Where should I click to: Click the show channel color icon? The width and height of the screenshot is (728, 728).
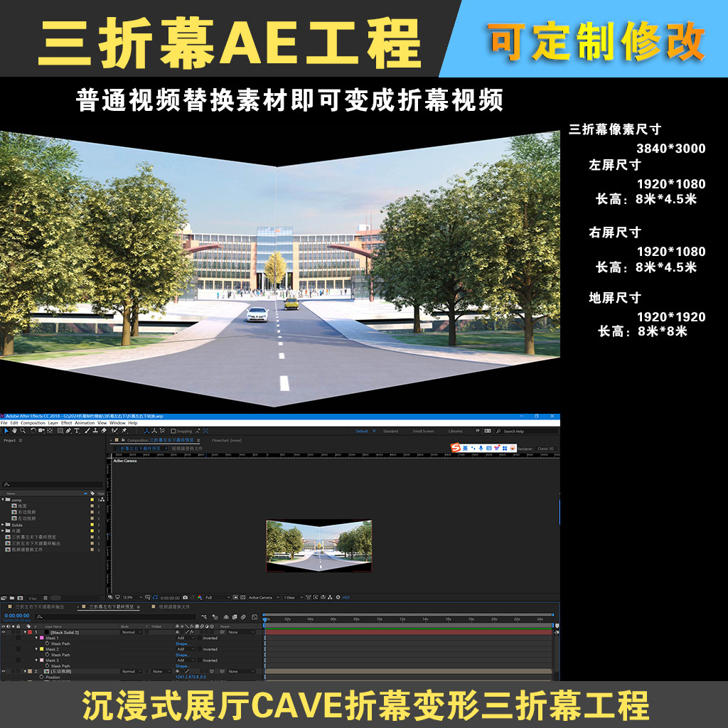click(x=199, y=597)
